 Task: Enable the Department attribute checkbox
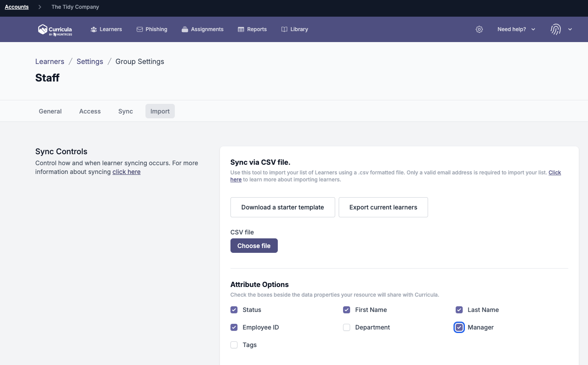click(347, 327)
